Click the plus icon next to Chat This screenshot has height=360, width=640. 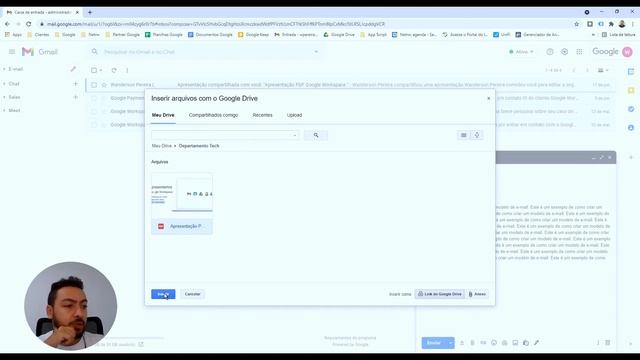76,84
